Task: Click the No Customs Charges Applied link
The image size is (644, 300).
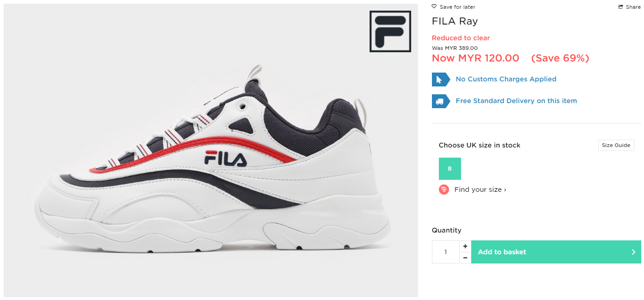Action: click(506, 79)
